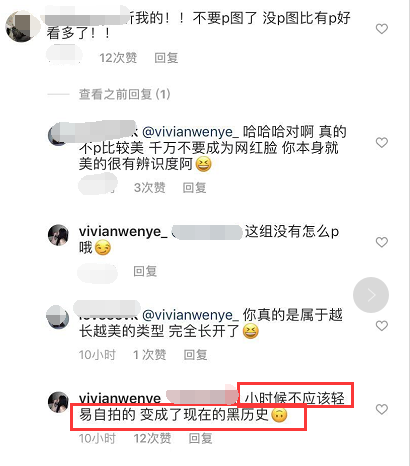Open @vivianwenye_ mention in 你真的是属于 comment
This screenshot has width=410, height=466.
(190, 315)
